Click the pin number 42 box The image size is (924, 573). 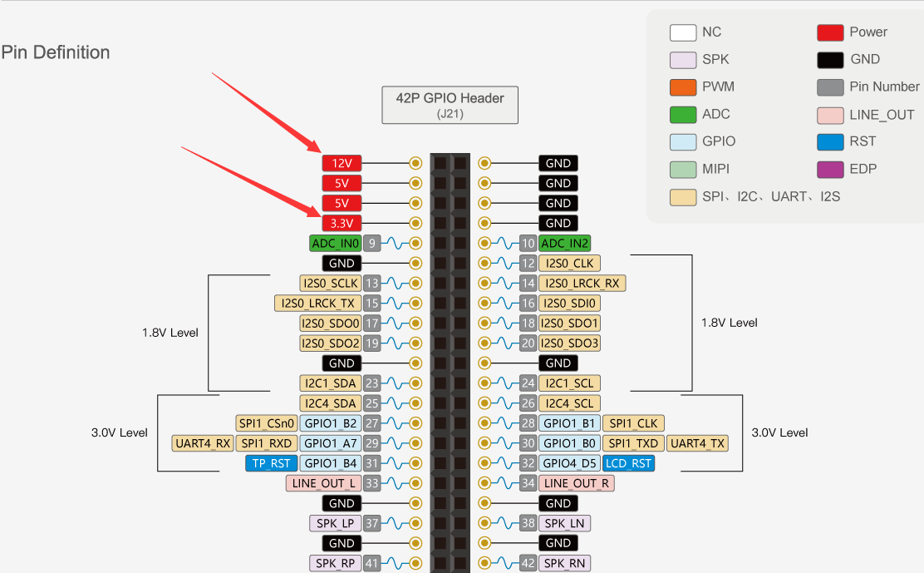tap(528, 563)
